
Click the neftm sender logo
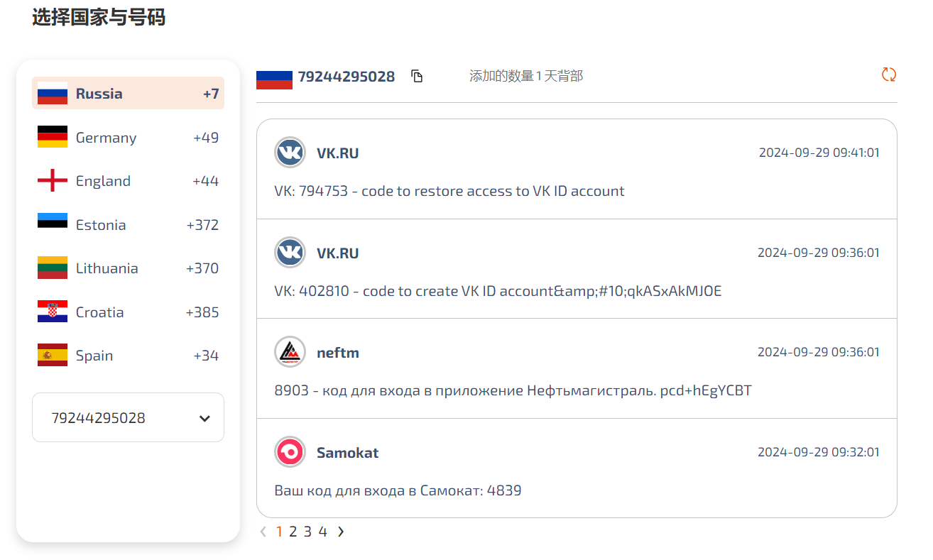click(290, 352)
